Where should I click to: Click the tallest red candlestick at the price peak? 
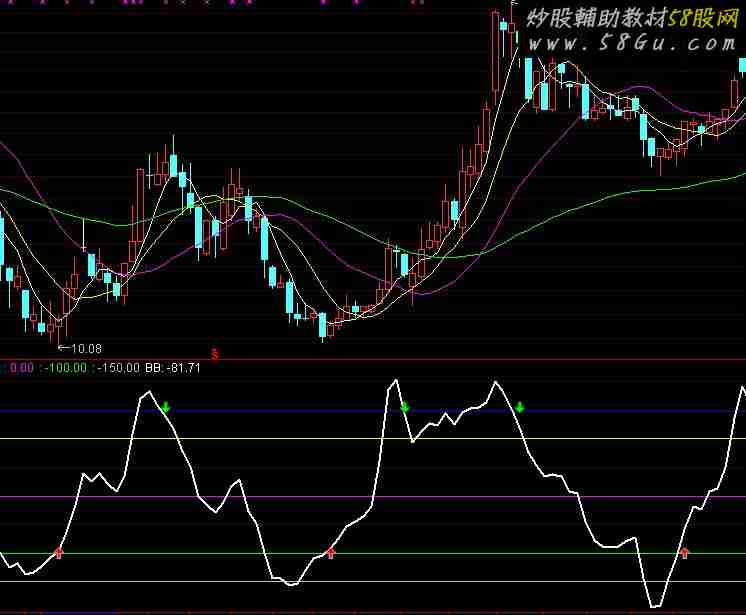[x=497, y=55]
